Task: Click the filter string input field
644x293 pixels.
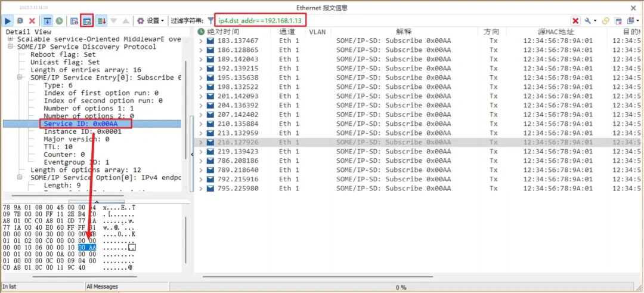Action: coord(261,21)
